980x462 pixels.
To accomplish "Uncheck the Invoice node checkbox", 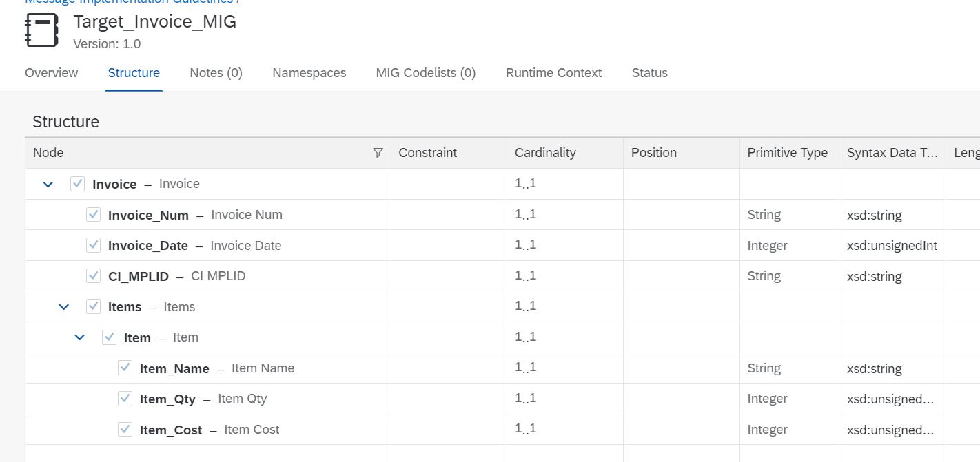I will click(x=76, y=184).
